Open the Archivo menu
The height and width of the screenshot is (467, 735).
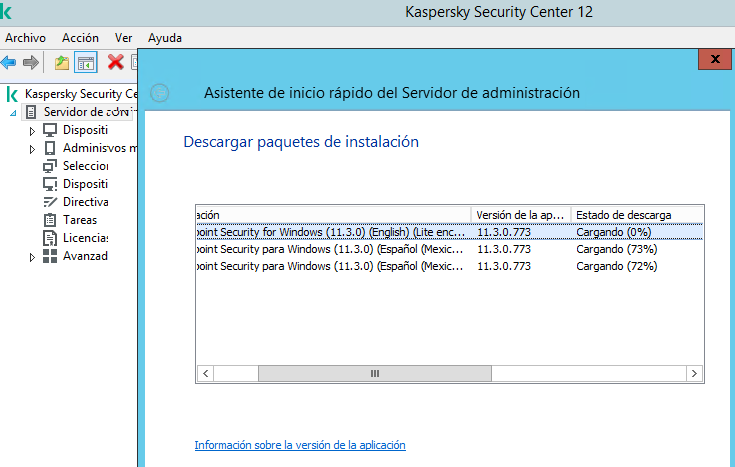point(25,38)
